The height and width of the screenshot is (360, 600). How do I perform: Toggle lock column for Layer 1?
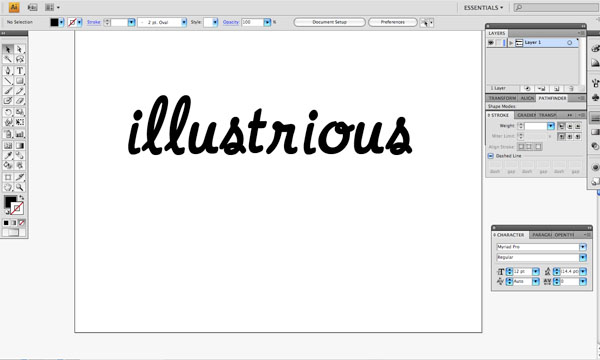(498, 43)
